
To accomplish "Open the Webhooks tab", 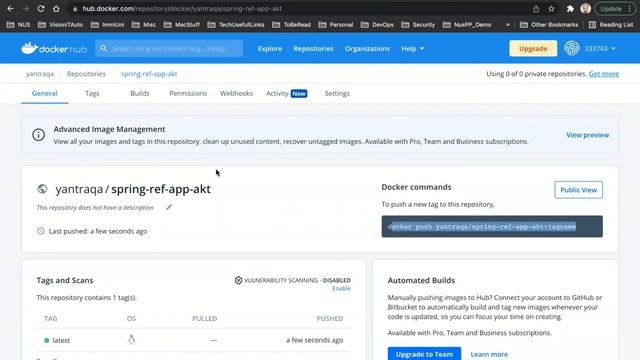I will [236, 93].
